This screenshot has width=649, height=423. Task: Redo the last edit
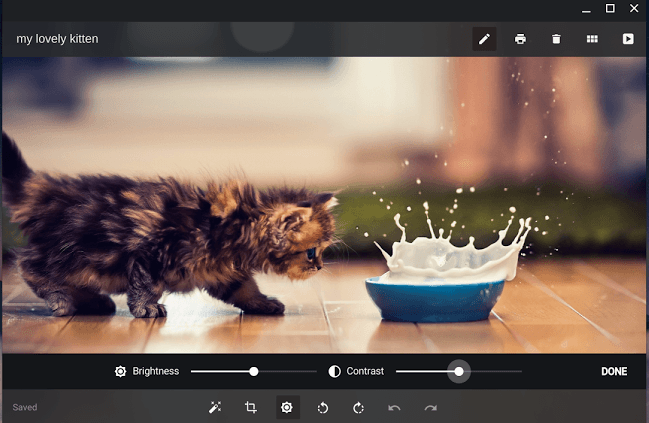click(430, 407)
